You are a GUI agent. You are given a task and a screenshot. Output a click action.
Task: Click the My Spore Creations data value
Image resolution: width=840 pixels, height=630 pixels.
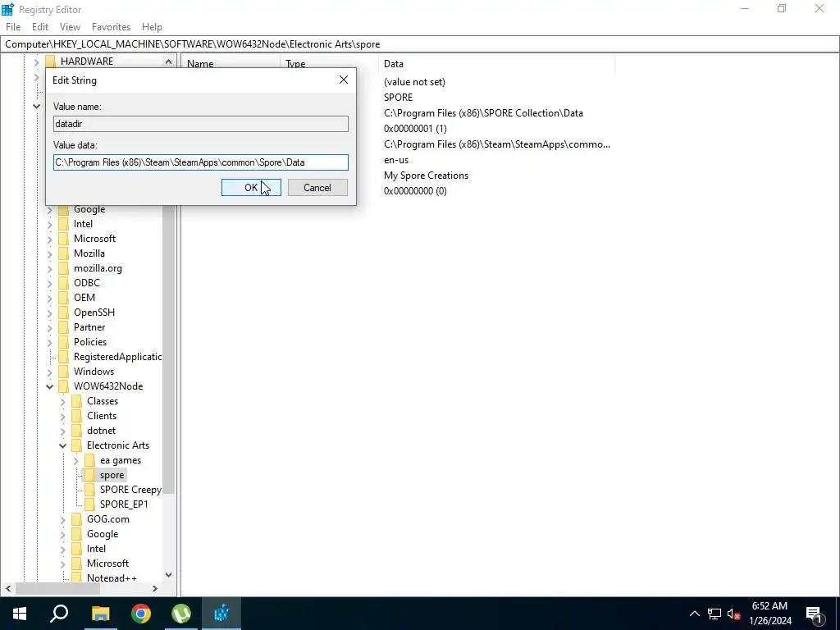pos(426,176)
